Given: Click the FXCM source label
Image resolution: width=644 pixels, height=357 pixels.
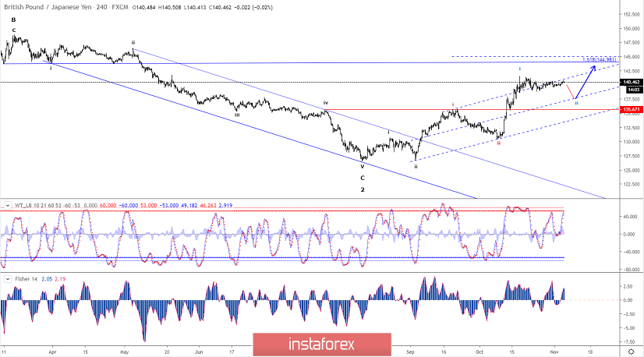Looking at the screenshot, I should click(x=119, y=7).
